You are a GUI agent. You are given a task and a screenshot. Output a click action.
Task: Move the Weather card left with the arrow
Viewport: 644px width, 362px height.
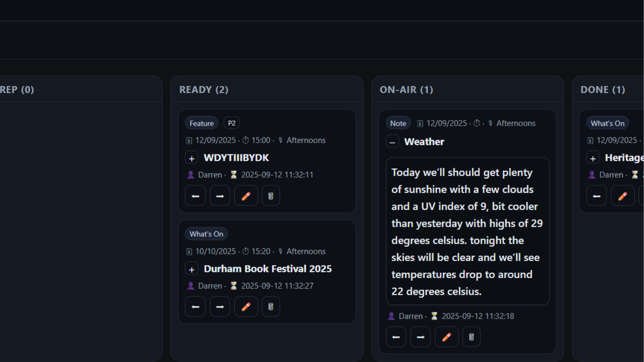395,337
